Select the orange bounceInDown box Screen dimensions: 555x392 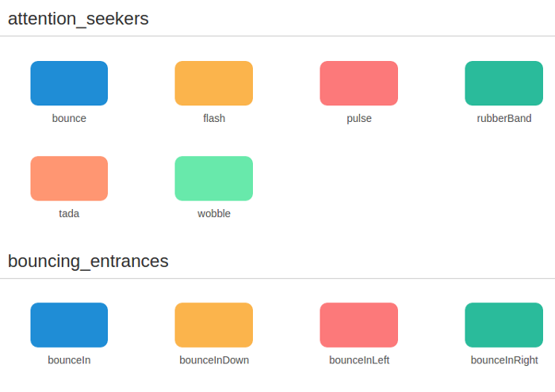(214, 325)
